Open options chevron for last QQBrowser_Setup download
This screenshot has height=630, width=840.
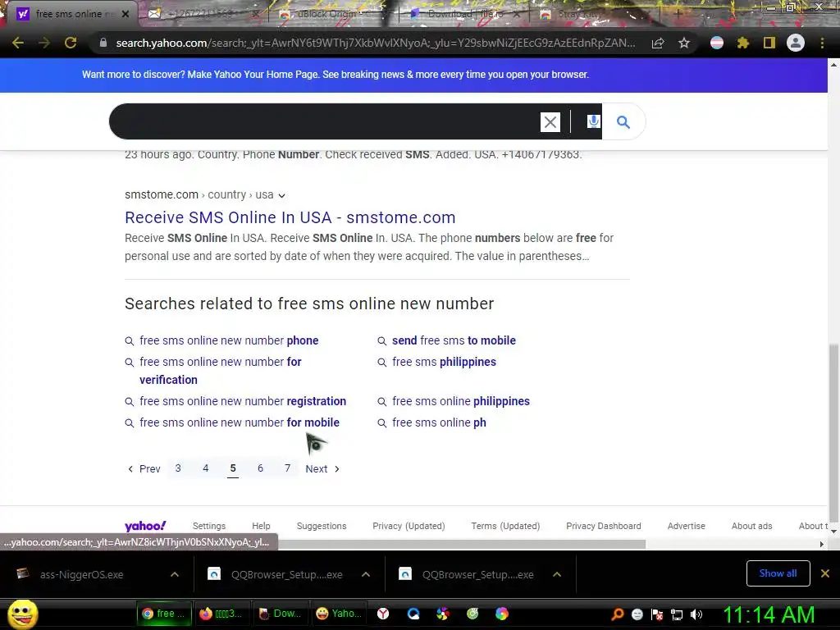[x=557, y=574]
